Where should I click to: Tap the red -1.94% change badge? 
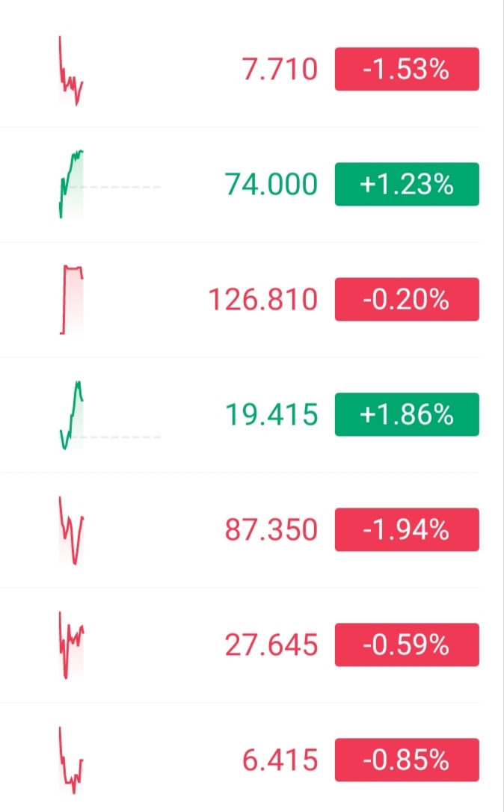tap(406, 530)
